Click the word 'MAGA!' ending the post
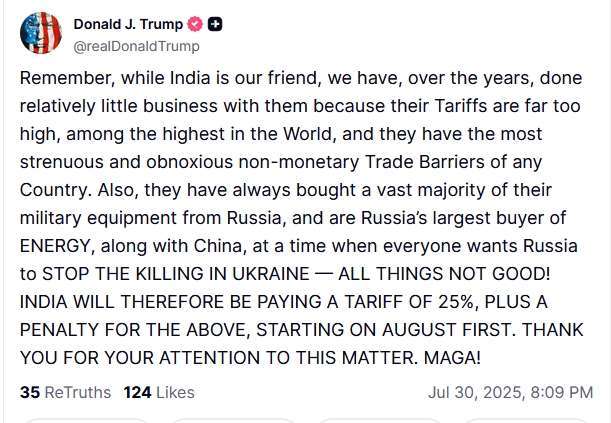This screenshot has width=611, height=423. tap(452, 358)
